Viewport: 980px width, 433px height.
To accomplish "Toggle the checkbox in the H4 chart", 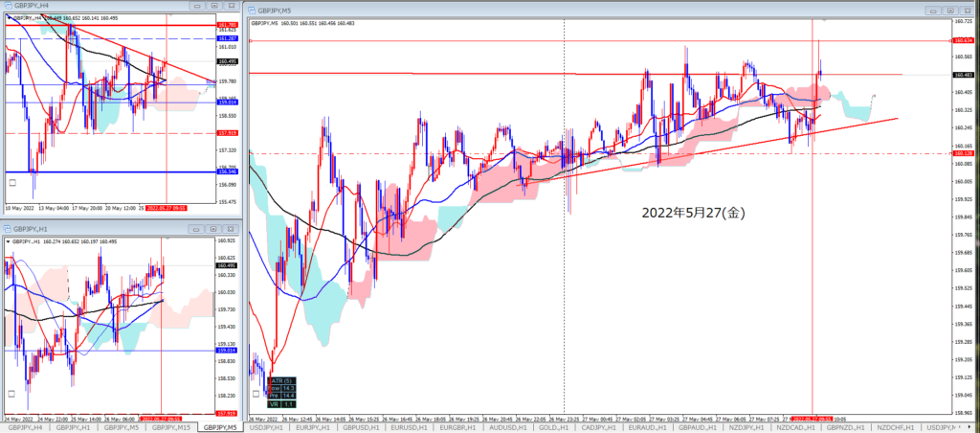I will 12,180.
